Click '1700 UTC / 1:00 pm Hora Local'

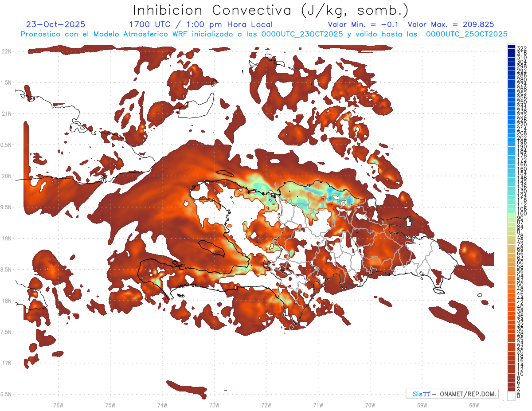(x=201, y=25)
